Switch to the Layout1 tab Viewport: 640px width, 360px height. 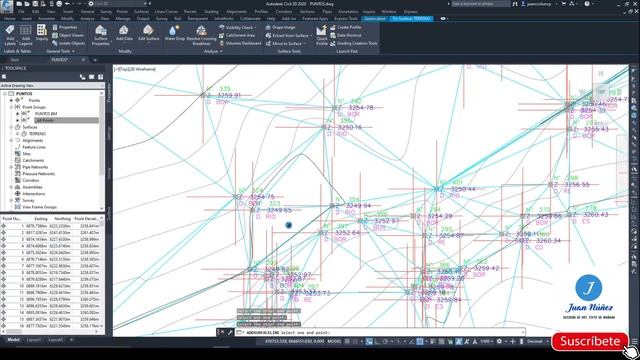pos(34,340)
